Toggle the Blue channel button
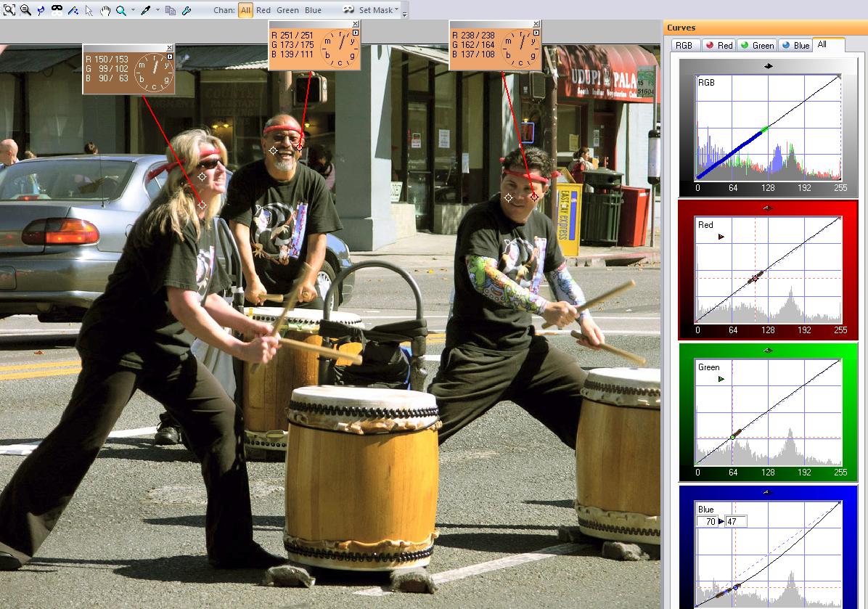868x609 pixels. click(313, 10)
